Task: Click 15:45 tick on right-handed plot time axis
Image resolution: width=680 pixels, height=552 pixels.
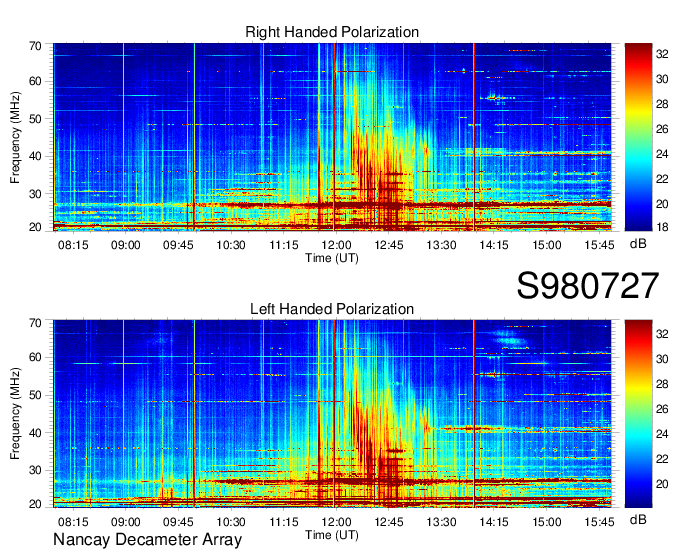Action: pos(599,245)
